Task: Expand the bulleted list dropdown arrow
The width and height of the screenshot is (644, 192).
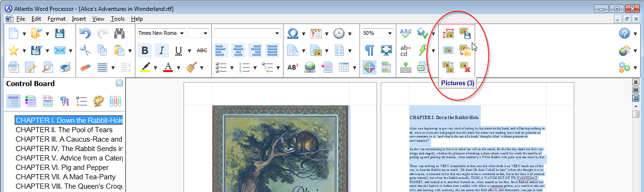Action: [x=232, y=67]
